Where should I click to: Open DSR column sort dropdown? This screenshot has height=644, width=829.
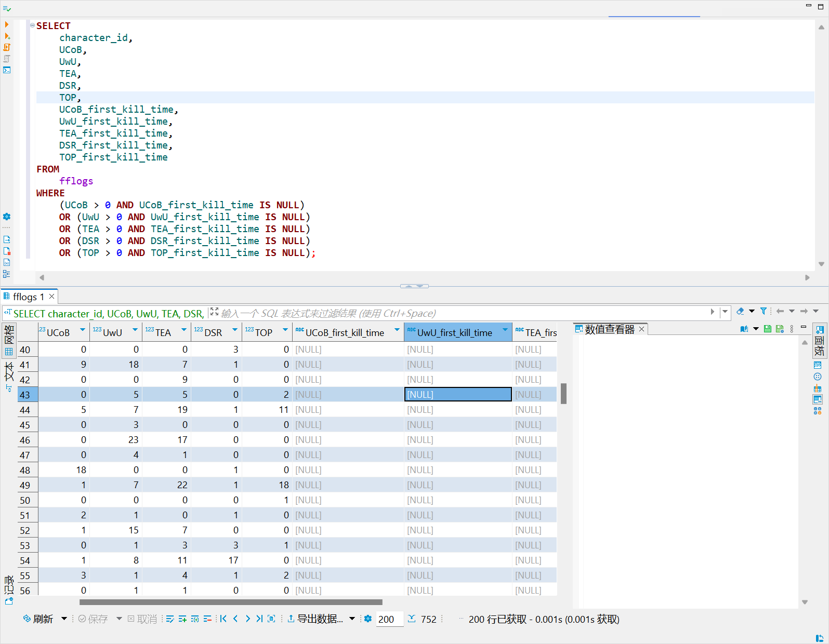pyautogui.click(x=235, y=330)
